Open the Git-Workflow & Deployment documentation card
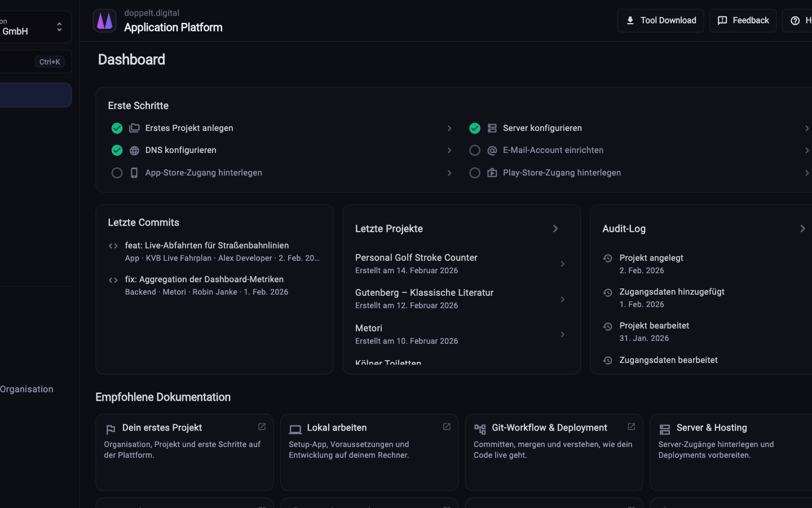This screenshot has width=812, height=508. point(554,452)
